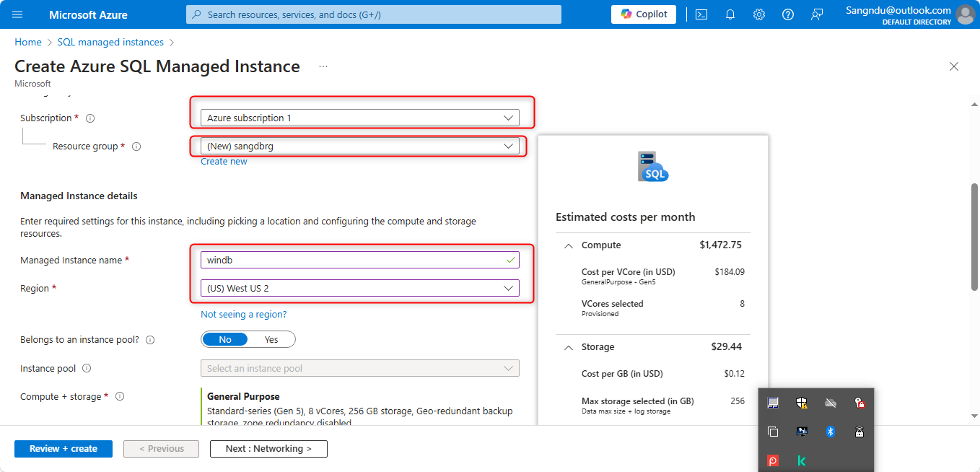Click Next : Networking button
Viewport: 980px width, 472px height.
268,449
